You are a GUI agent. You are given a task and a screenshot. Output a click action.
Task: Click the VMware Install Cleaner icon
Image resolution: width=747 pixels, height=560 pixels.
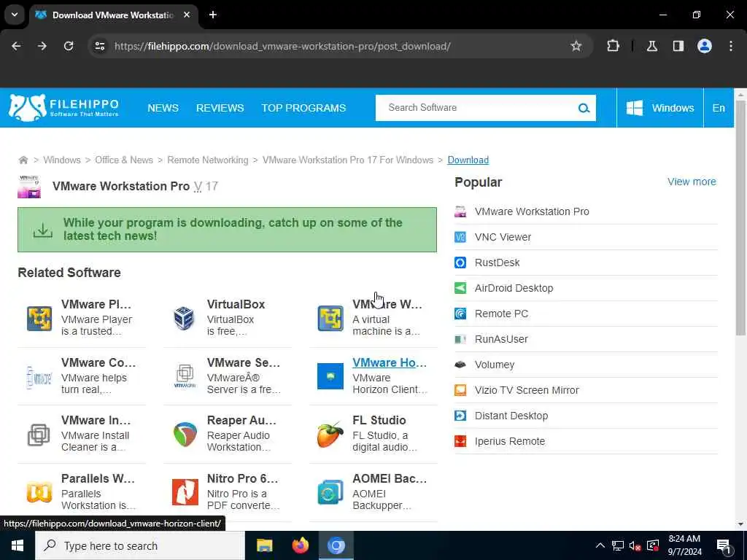[39, 435]
